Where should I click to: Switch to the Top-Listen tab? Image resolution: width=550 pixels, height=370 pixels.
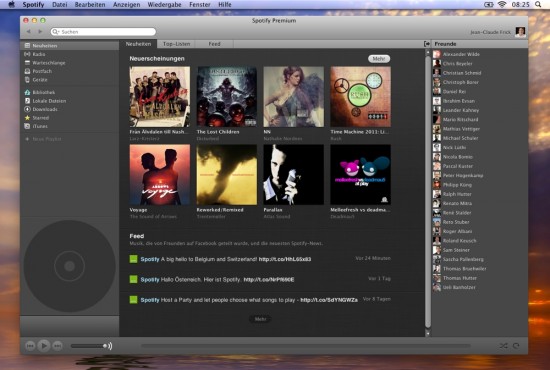[176, 44]
